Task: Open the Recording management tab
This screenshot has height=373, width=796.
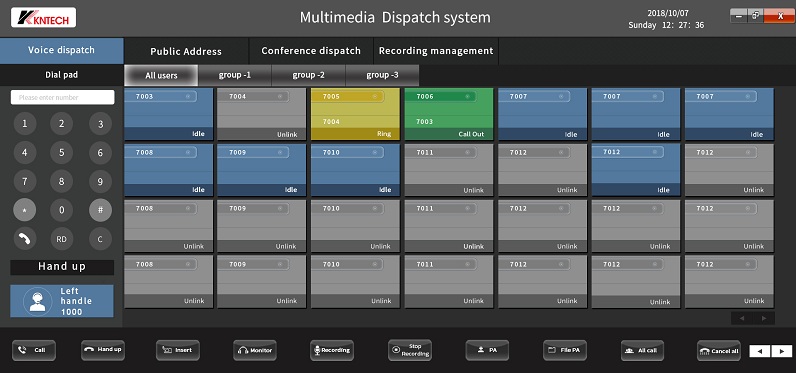Action: [x=436, y=51]
